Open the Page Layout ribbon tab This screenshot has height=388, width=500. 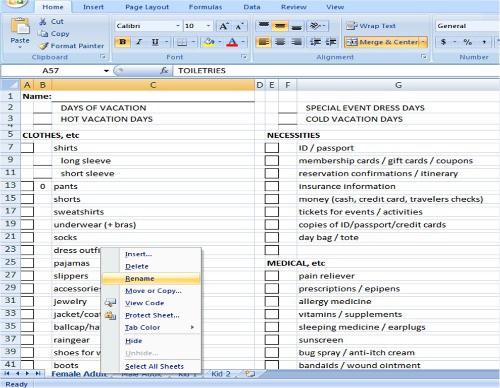[x=147, y=7]
